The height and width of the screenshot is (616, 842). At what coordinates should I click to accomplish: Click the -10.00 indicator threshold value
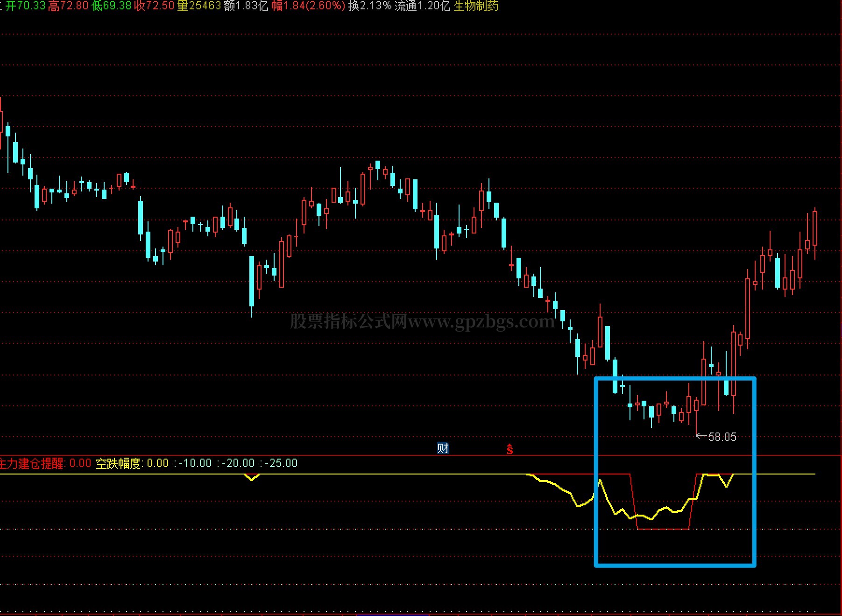pos(195,463)
